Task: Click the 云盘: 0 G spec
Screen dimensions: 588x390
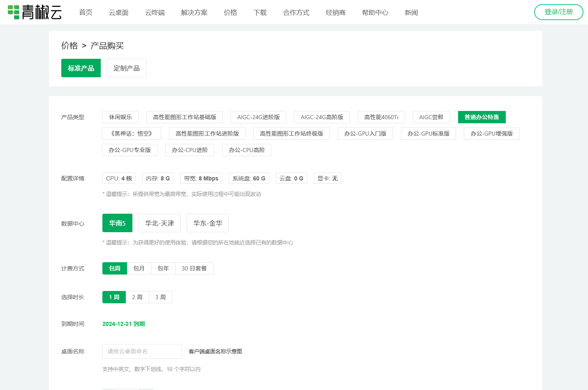Action: 291,178
